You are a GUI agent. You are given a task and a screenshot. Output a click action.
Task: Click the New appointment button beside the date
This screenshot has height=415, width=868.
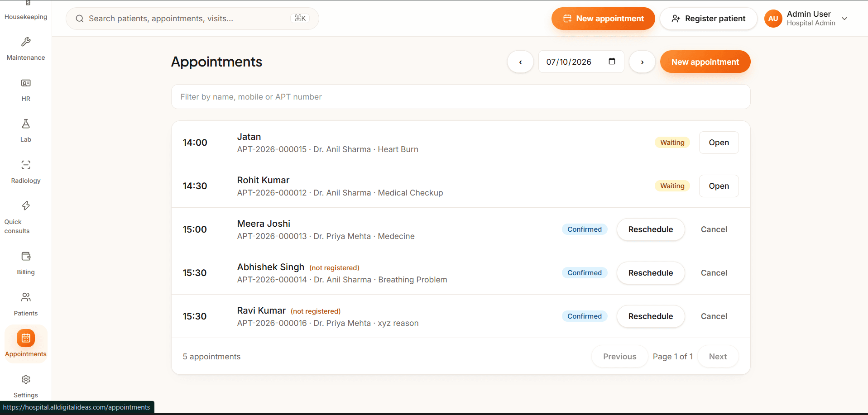point(705,62)
